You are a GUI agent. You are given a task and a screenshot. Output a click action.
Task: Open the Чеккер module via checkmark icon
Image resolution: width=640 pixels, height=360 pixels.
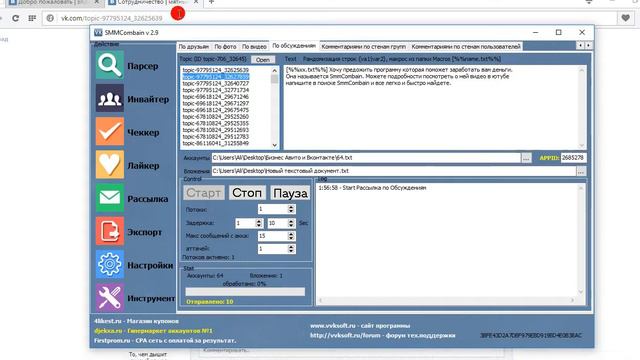point(110,131)
